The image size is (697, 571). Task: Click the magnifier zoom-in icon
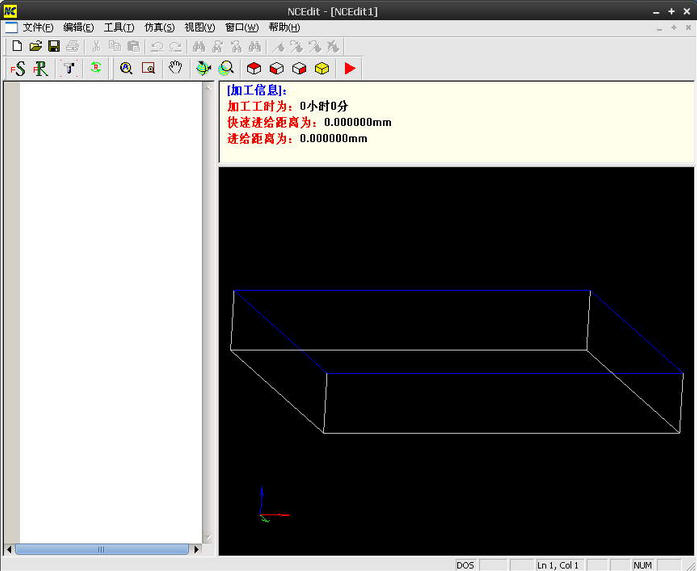pos(126,68)
